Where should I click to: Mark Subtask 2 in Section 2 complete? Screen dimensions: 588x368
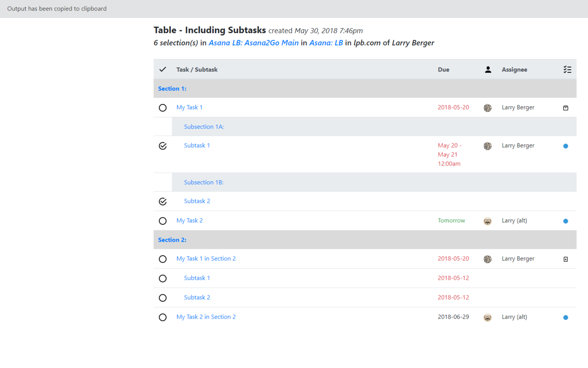tap(163, 298)
